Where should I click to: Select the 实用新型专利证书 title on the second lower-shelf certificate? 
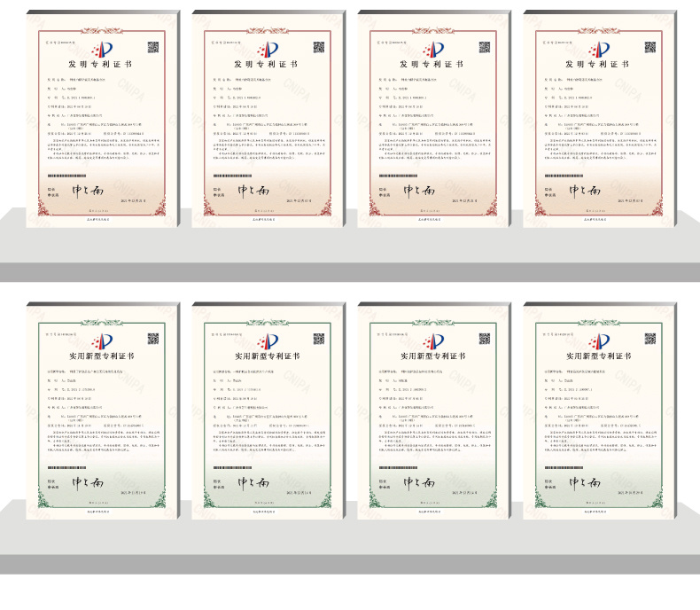(x=267, y=356)
